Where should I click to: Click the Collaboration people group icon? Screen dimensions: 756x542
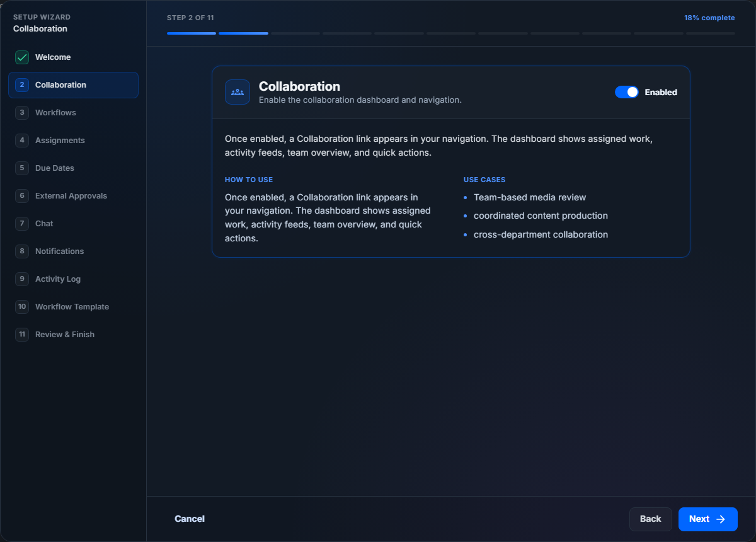coord(238,92)
